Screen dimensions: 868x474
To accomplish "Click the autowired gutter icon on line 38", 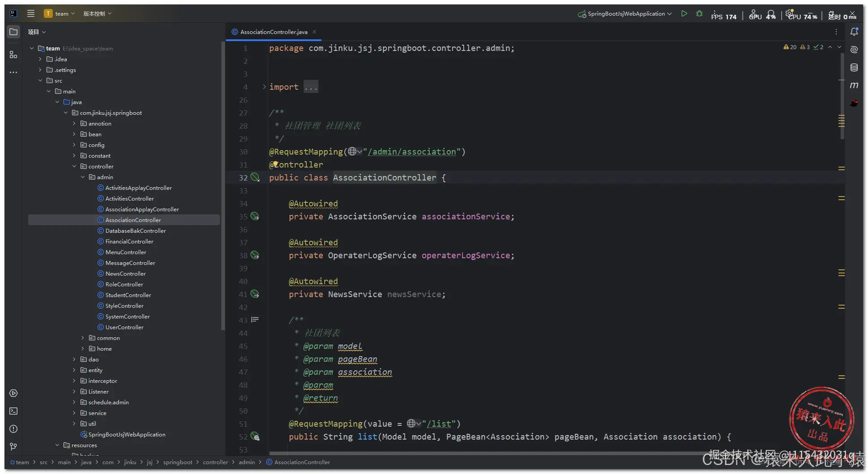I will pos(255,255).
